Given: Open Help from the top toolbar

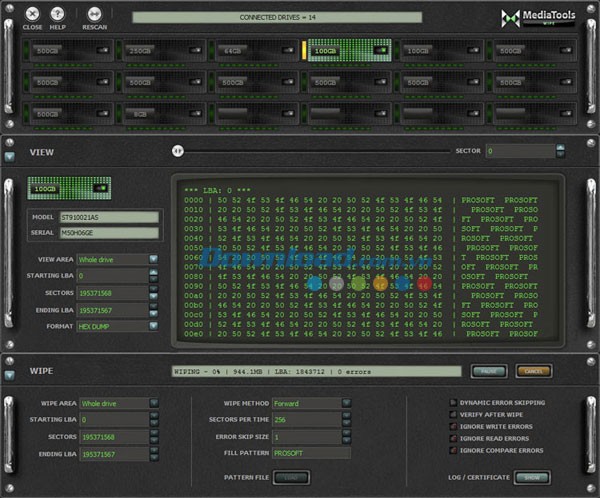Looking at the screenshot, I should (x=58, y=15).
